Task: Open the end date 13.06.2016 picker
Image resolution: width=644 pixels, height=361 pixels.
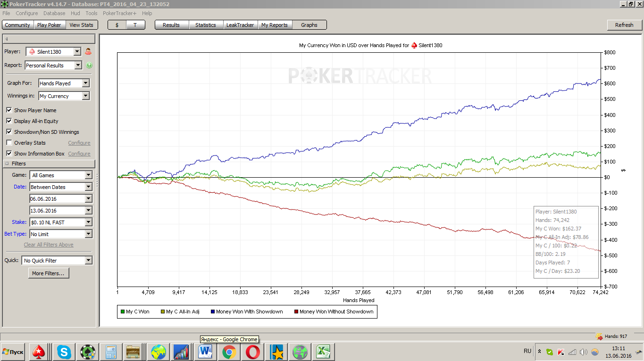Action: click(61, 211)
